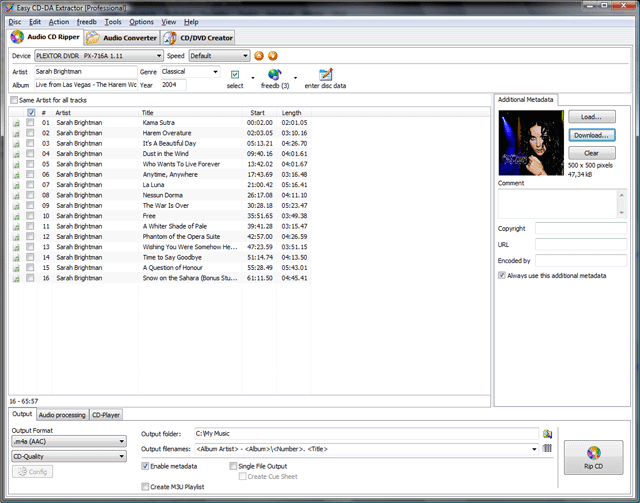Click the music note icon for track 01
This screenshot has width=640, height=503.
(x=16, y=123)
